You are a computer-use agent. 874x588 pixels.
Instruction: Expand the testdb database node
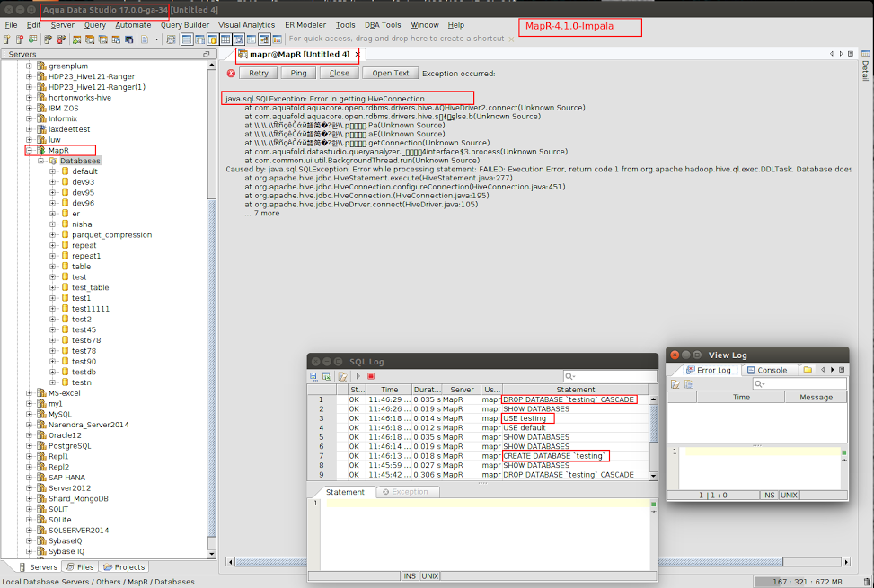click(52, 372)
